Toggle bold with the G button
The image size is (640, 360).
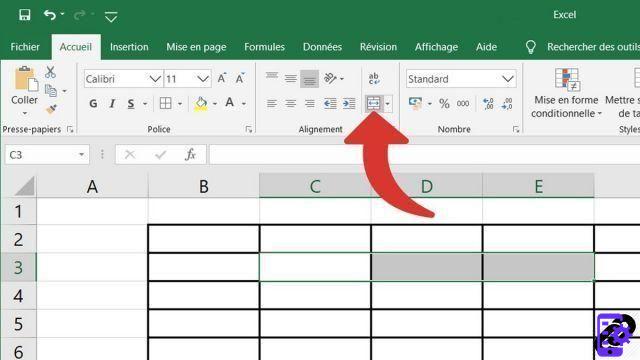click(x=93, y=104)
